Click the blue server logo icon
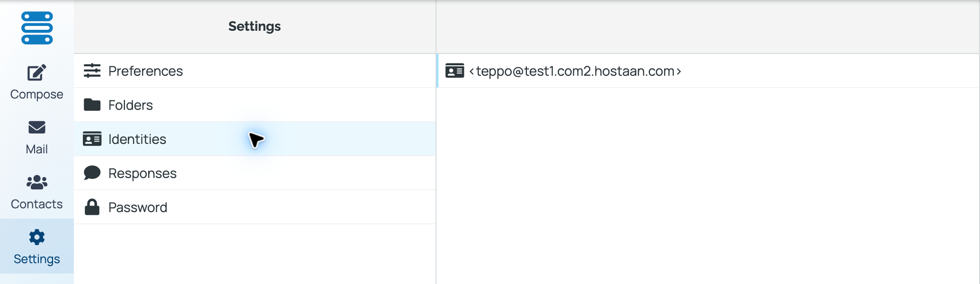Image resolution: width=980 pixels, height=284 pixels. tap(37, 28)
